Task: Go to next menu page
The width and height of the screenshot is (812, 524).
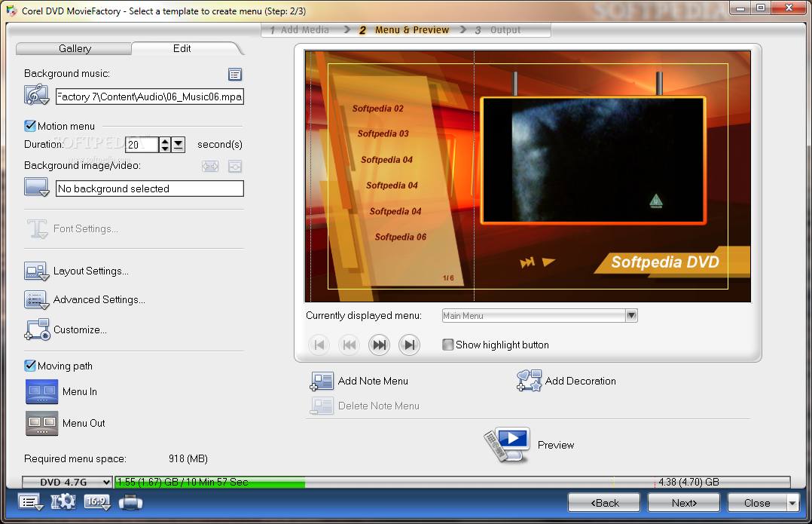Action: click(379, 345)
